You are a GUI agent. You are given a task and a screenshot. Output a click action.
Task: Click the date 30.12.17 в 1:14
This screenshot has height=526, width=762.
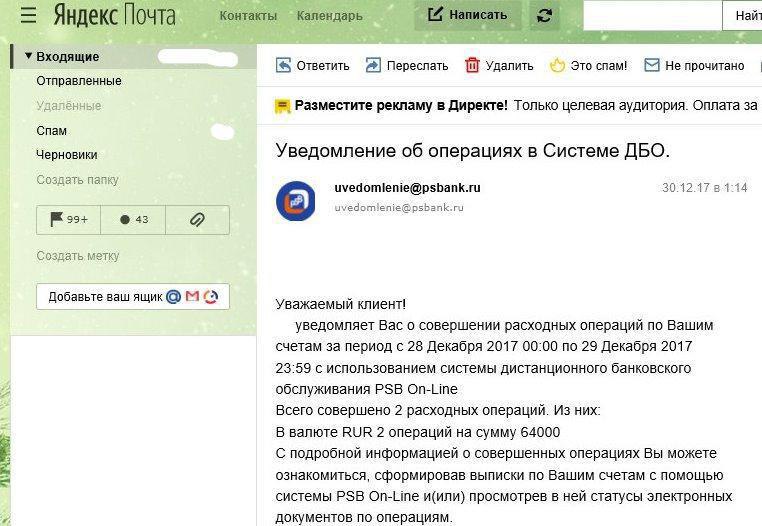pos(704,188)
